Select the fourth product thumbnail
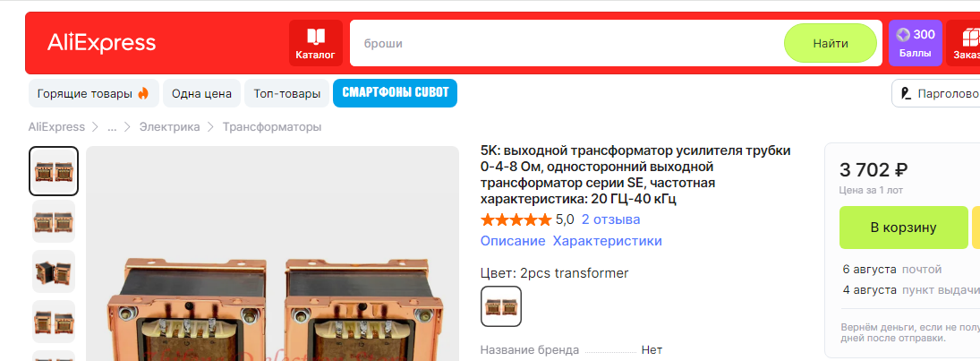Screen dimensions: 980x361 pos(54,322)
